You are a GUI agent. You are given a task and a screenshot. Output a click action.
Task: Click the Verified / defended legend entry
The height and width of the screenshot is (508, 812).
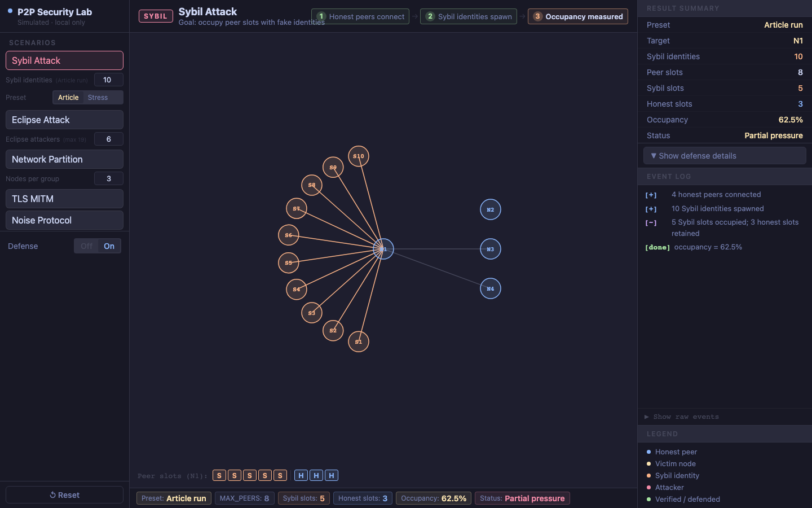click(x=683, y=500)
